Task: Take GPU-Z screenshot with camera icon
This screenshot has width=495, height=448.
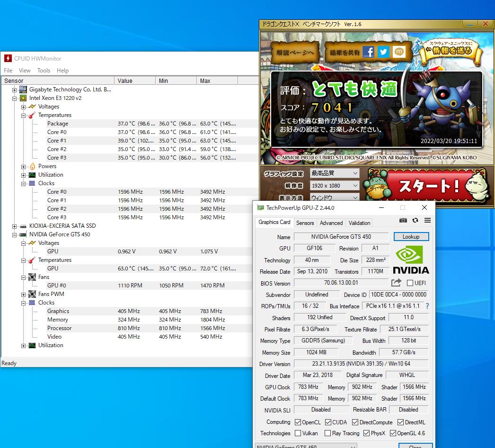Action: pyautogui.click(x=403, y=220)
